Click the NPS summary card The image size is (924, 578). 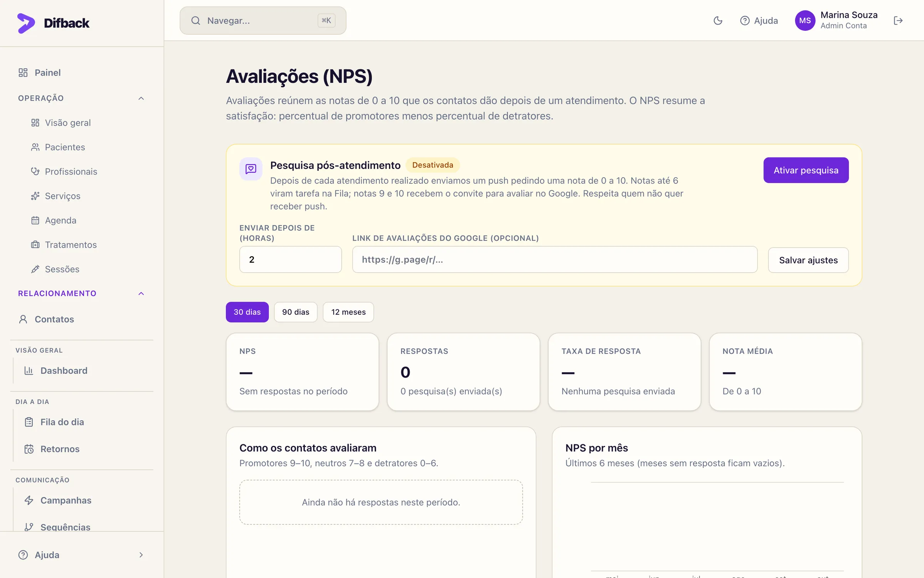click(x=302, y=372)
